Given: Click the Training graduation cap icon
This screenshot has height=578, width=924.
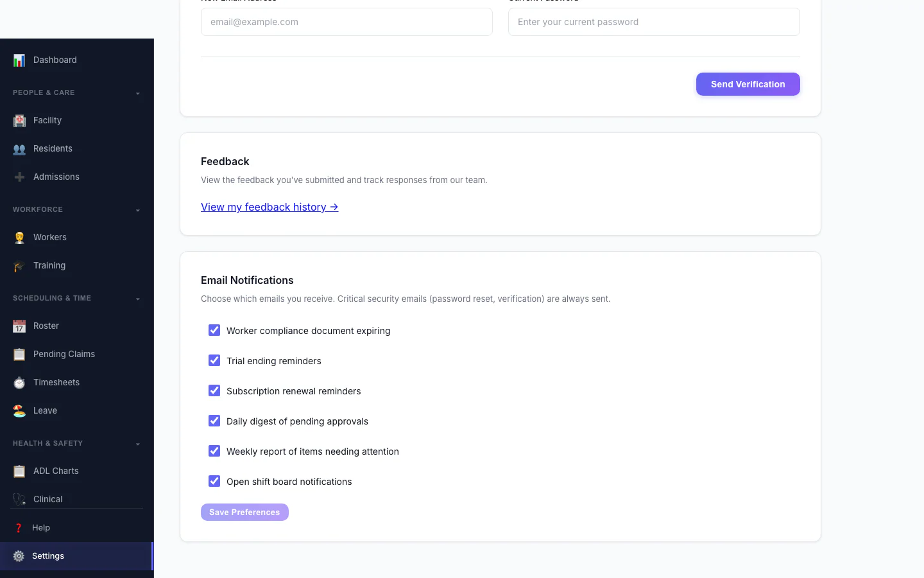Looking at the screenshot, I should [19, 266].
